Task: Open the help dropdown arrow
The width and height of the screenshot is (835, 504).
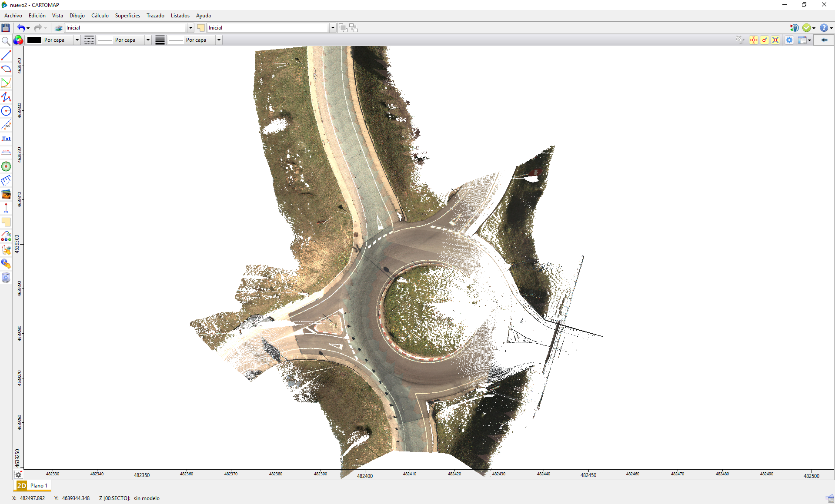Action: click(x=831, y=28)
